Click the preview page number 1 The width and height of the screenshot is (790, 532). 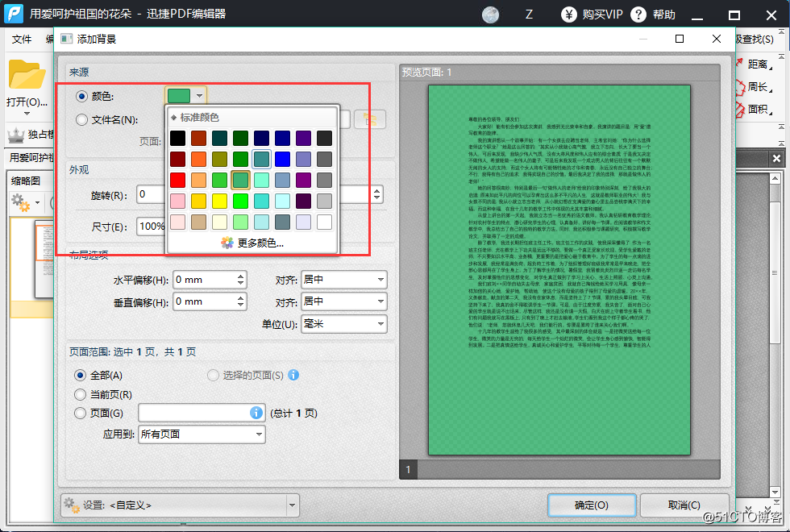(x=408, y=469)
